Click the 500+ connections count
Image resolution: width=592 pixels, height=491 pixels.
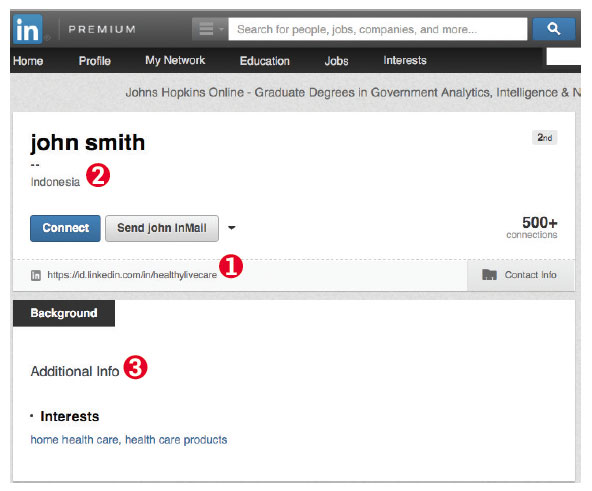point(532,227)
